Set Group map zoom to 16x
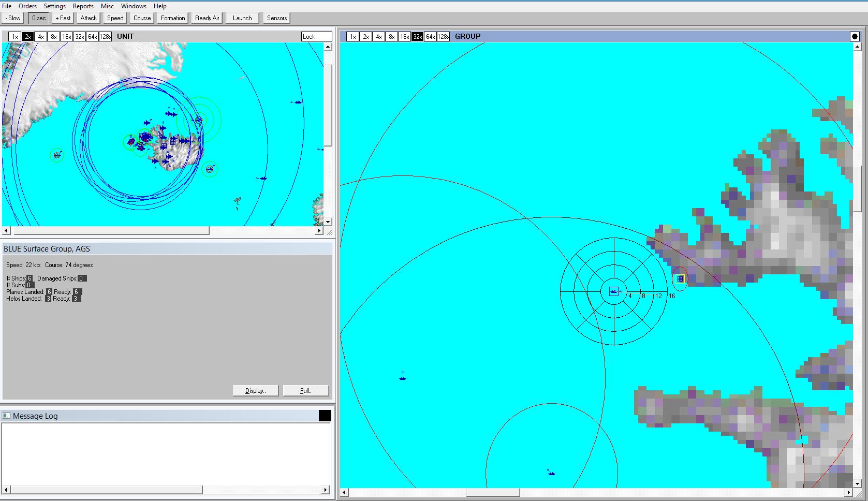This screenshot has height=501, width=868. coord(405,36)
